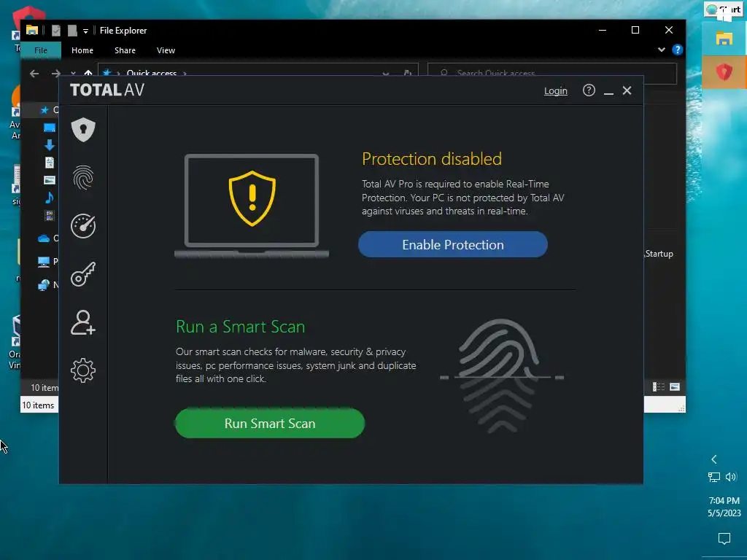Image resolution: width=747 pixels, height=560 pixels.
Task: Open the Share tab in File Explorer
Action: coord(125,50)
